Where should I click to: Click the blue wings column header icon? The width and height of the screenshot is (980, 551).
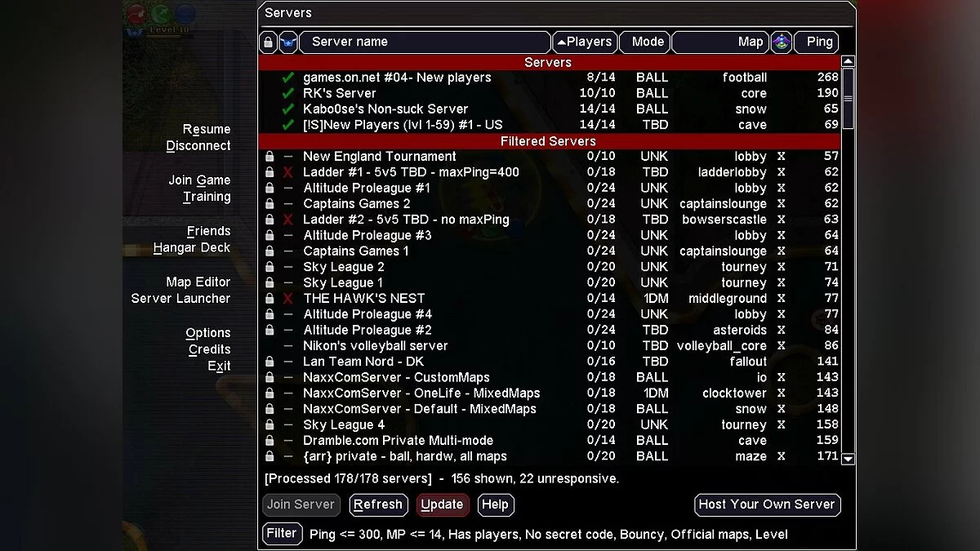coord(288,42)
